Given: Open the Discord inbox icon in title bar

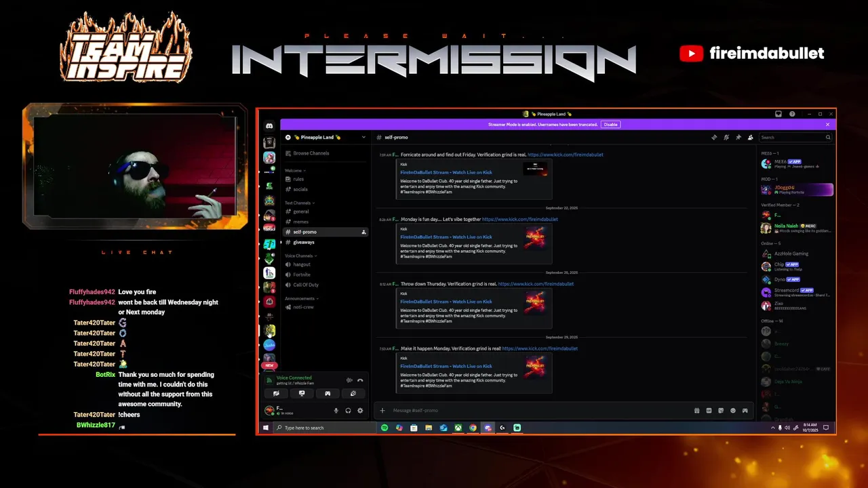Looking at the screenshot, I should pos(778,114).
